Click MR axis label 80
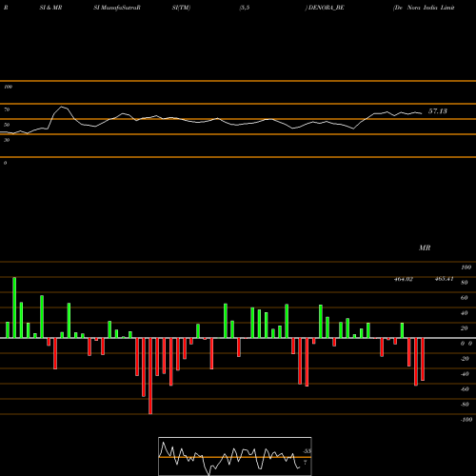This screenshot has height=476, width=476. click(464, 283)
